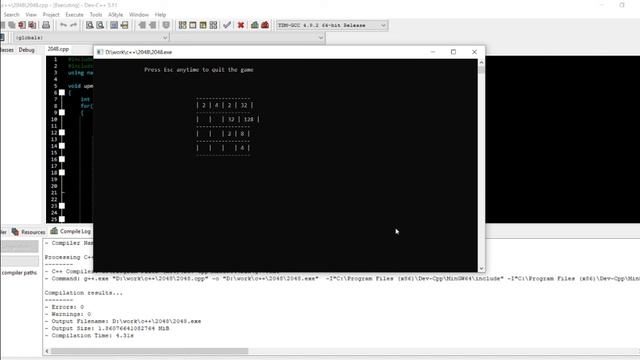Maximize the 2048.exe console window
640x360 pixels.
point(453,52)
